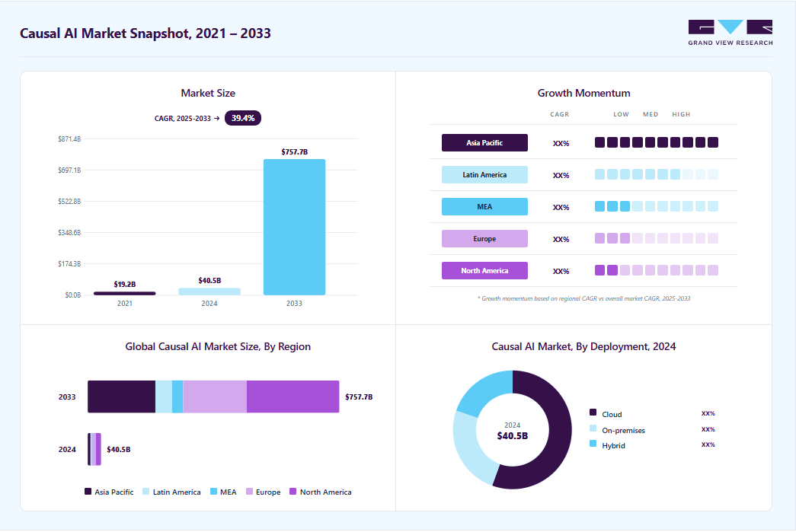This screenshot has width=796, height=532.
Task: Click the MEA momentum indicator squares
Action: 657,206
